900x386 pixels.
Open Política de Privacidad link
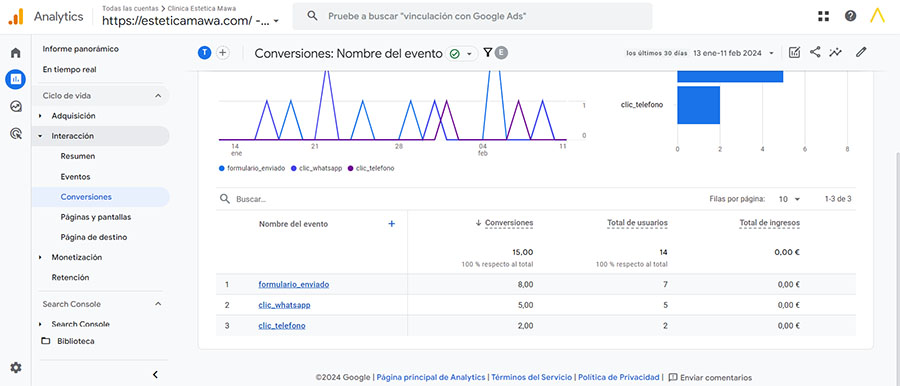[x=618, y=377]
